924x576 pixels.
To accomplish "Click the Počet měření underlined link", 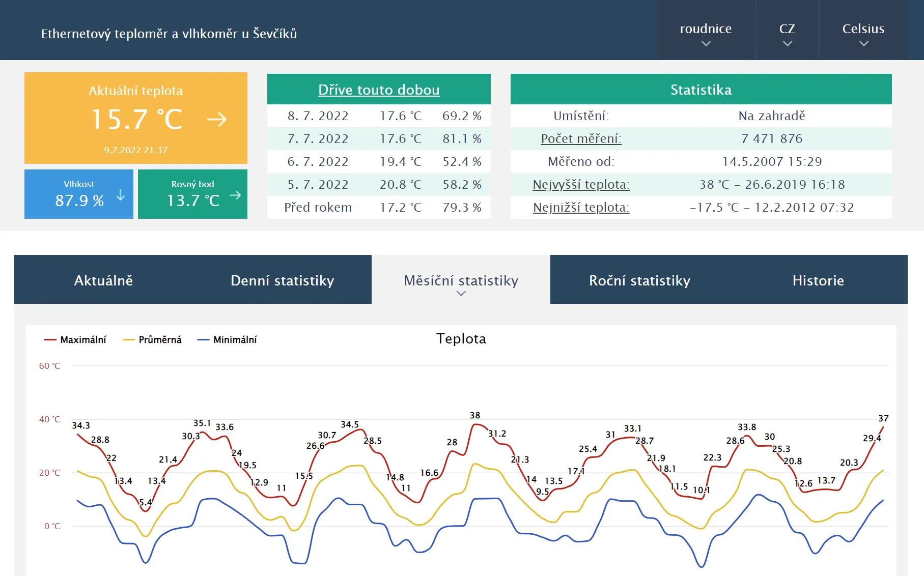I will click(x=580, y=138).
